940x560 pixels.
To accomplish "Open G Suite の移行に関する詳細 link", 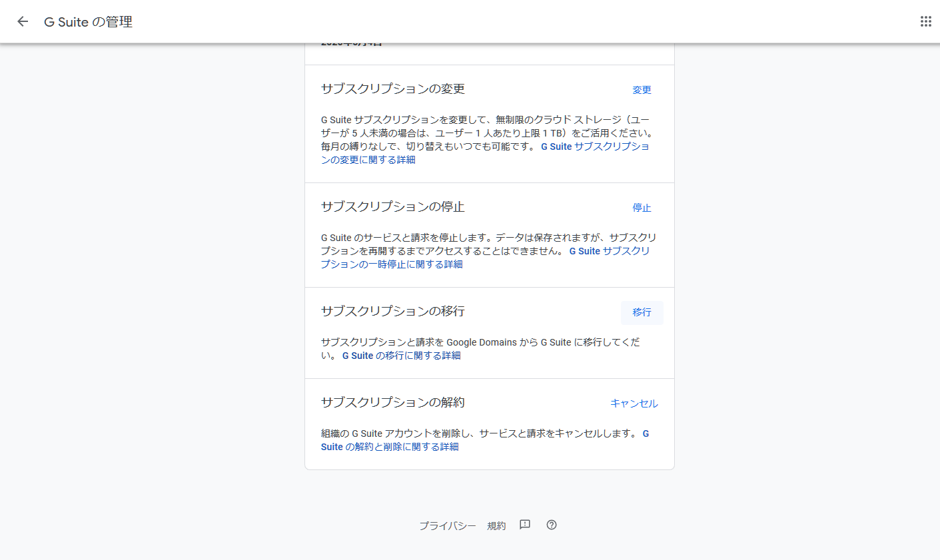I will (402, 356).
